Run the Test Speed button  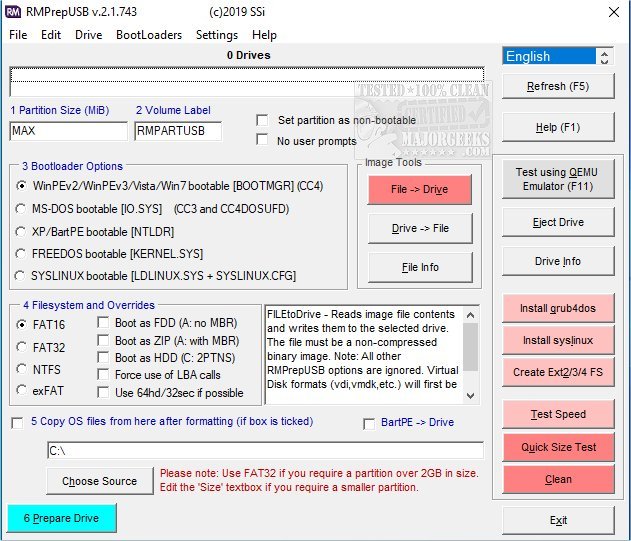coord(558,414)
